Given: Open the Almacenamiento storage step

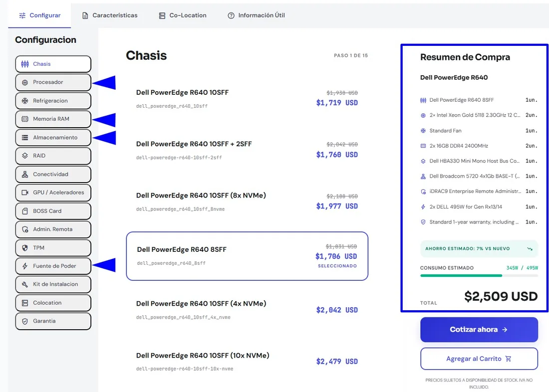Looking at the screenshot, I should pos(53,138).
